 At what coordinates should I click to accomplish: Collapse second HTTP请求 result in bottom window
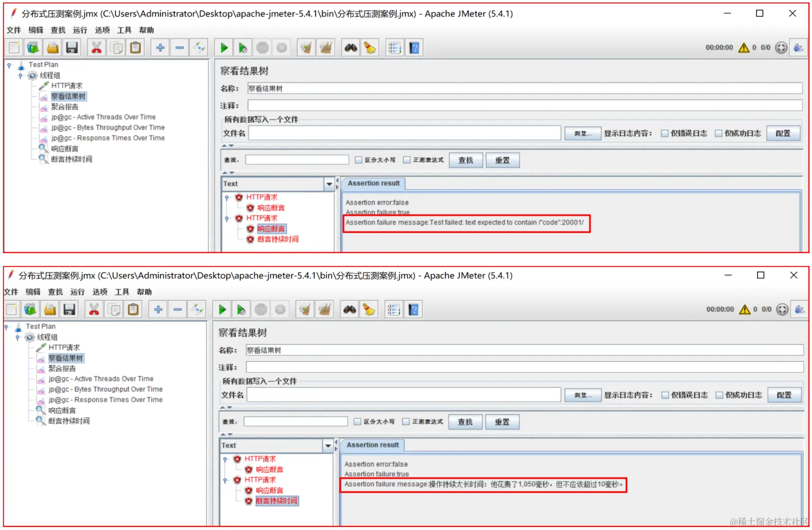225,480
